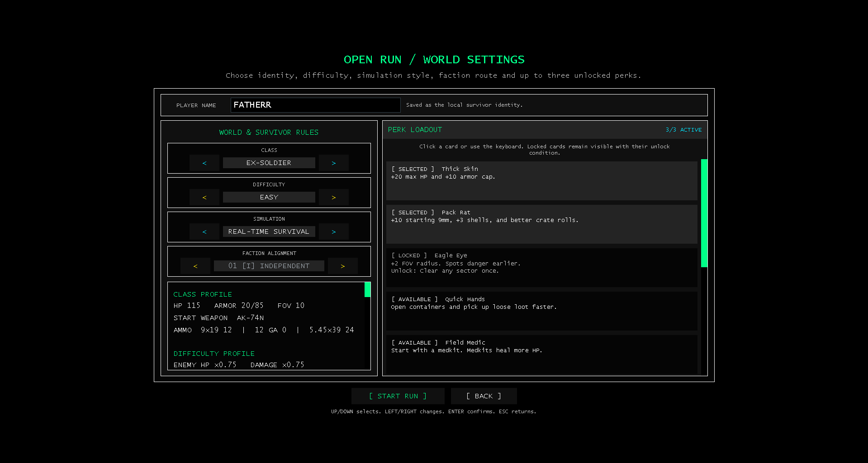The width and height of the screenshot is (868, 463).
Task: Activate the Quick Hands perk card
Action: (x=542, y=311)
